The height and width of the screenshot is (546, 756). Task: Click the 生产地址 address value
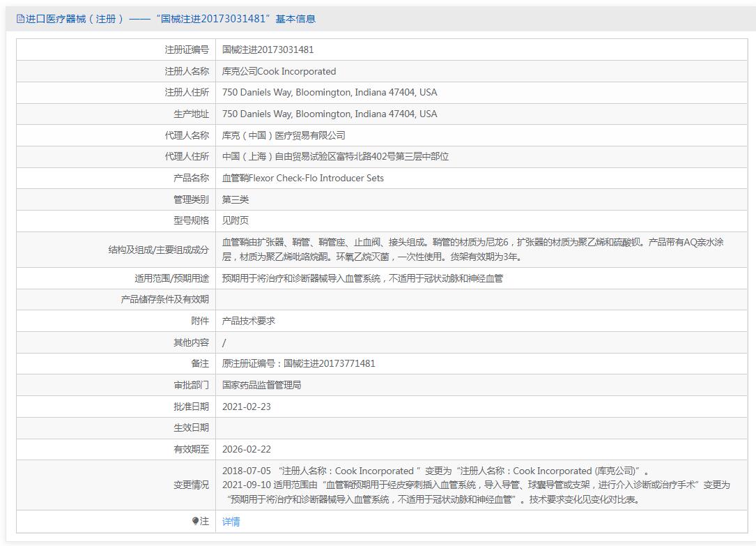[x=330, y=114]
